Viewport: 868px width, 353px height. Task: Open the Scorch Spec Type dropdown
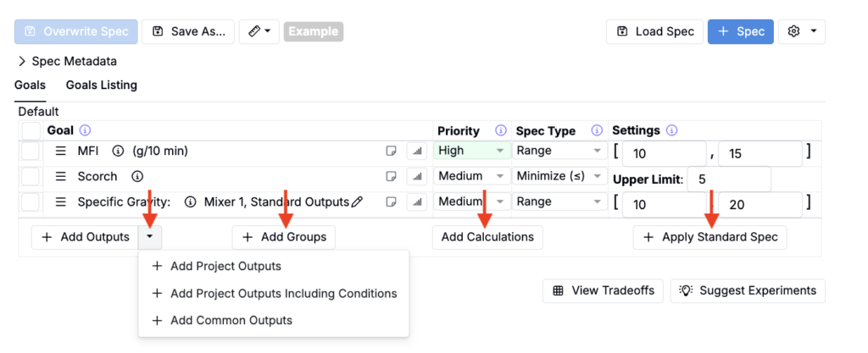point(556,176)
